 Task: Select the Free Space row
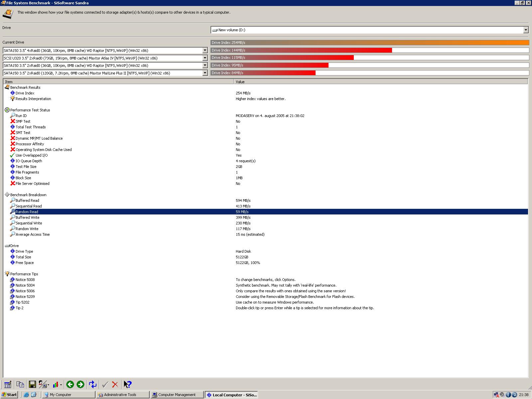tap(266, 263)
